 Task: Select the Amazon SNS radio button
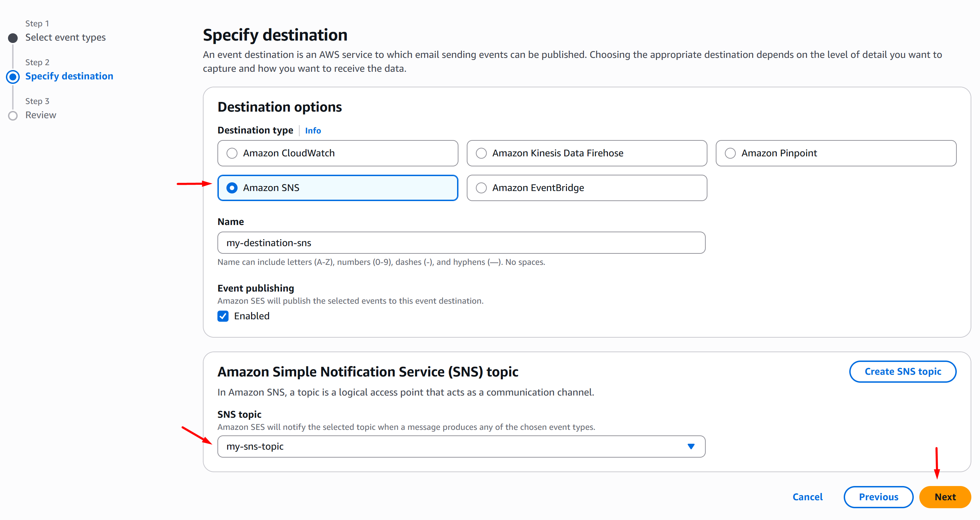(x=232, y=188)
